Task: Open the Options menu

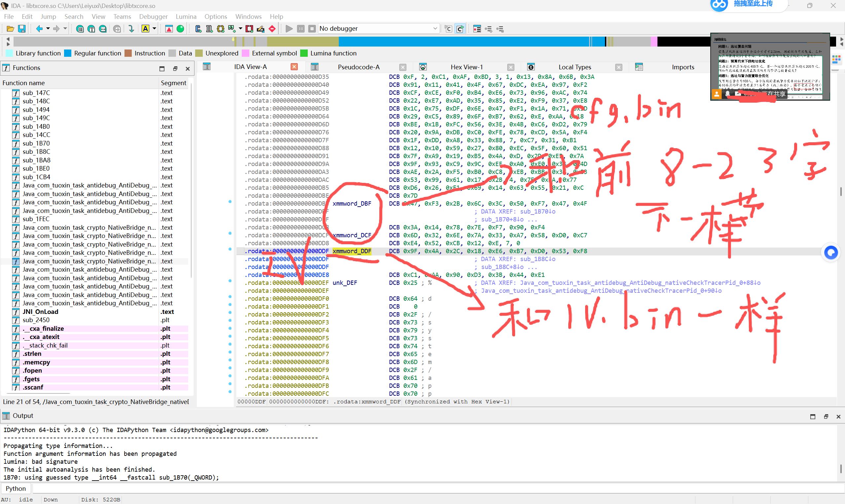Action: pos(216,16)
